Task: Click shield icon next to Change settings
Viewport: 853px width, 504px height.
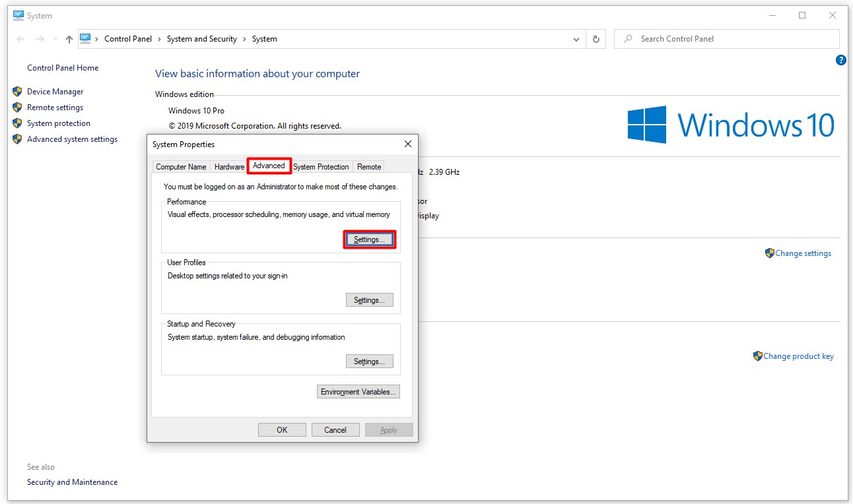Action: coord(769,253)
